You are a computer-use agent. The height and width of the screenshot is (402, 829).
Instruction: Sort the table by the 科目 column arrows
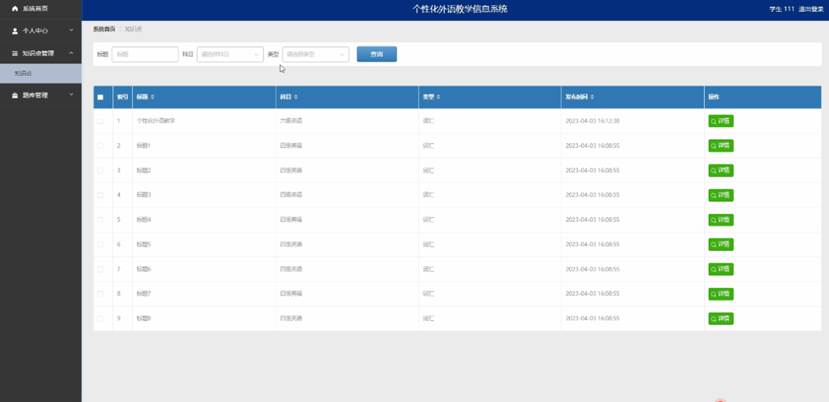point(296,97)
